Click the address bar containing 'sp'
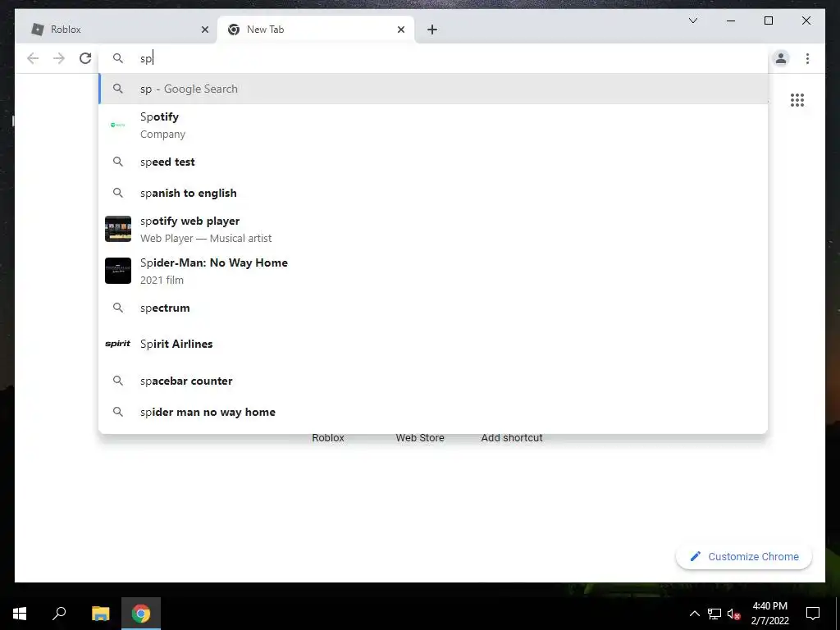The width and height of the screenshot is (840, 630). (433, 58)
